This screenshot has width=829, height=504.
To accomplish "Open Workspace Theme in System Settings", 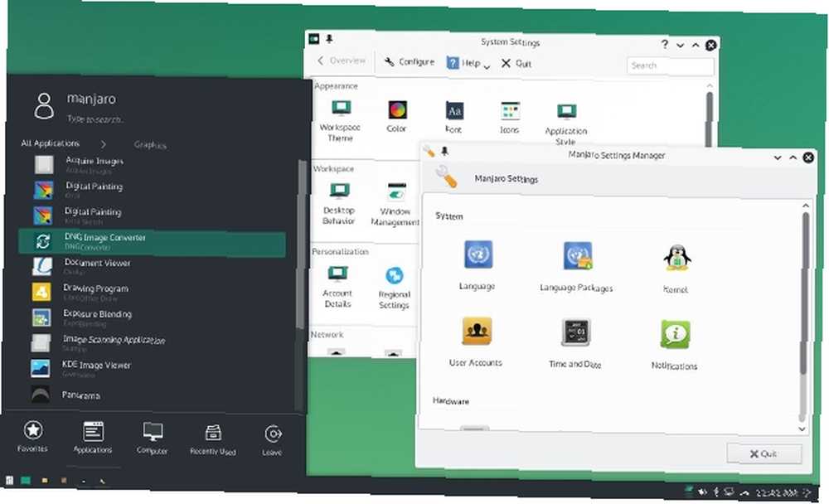I will point(341,121).
